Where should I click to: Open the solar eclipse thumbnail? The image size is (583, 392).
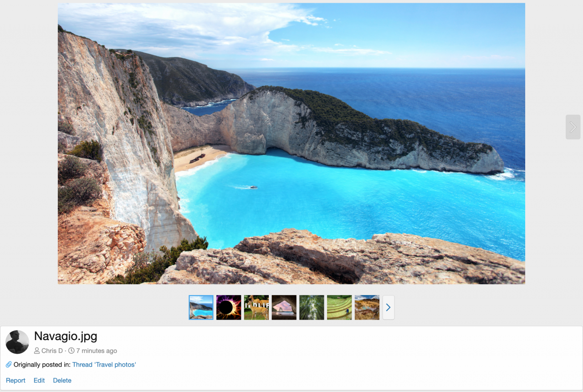pos(229,307)
